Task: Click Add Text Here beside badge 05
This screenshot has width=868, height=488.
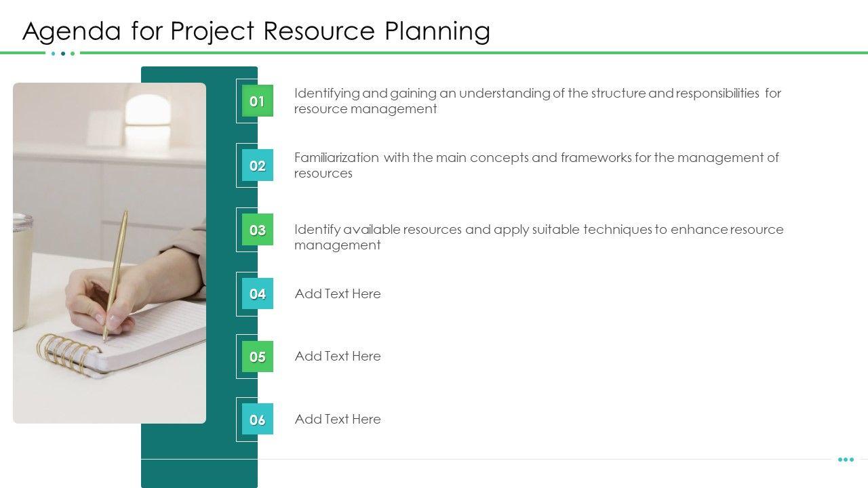Action: tap(338, 356)
